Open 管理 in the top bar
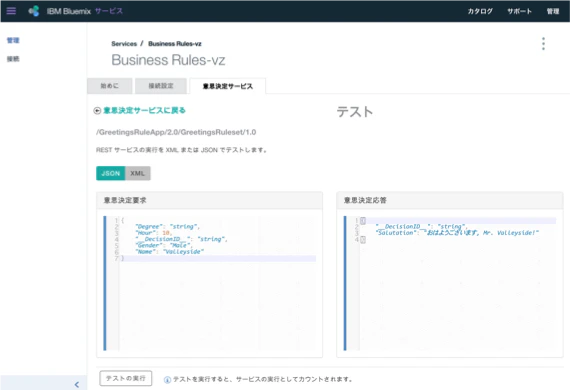This screenshot has width=570, height=390. point(553,11)
